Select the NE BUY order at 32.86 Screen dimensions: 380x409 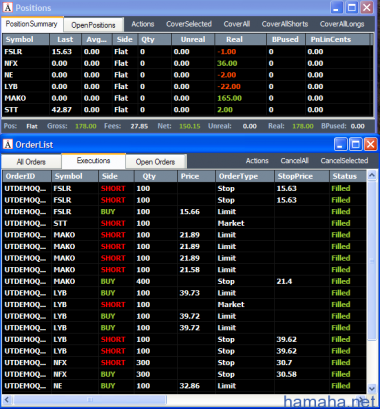tap(184, 386)
